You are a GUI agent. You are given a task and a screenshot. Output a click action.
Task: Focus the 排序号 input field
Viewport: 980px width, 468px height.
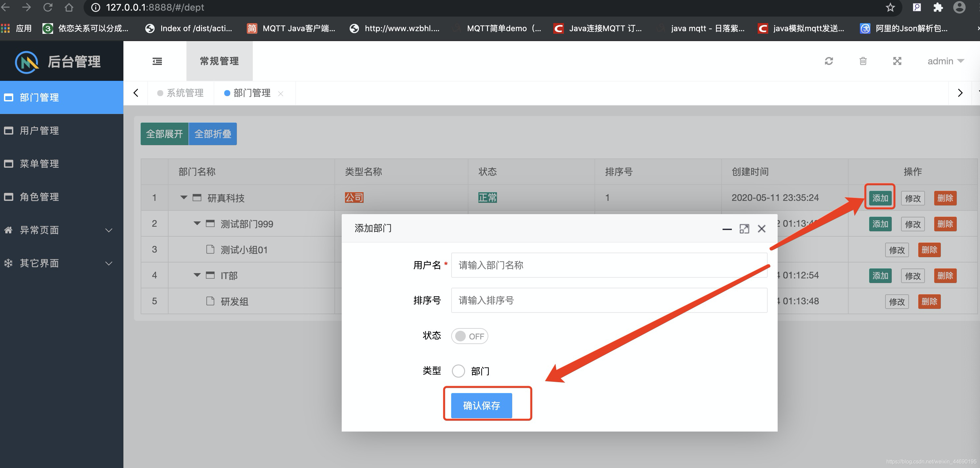tap(609, 300)
